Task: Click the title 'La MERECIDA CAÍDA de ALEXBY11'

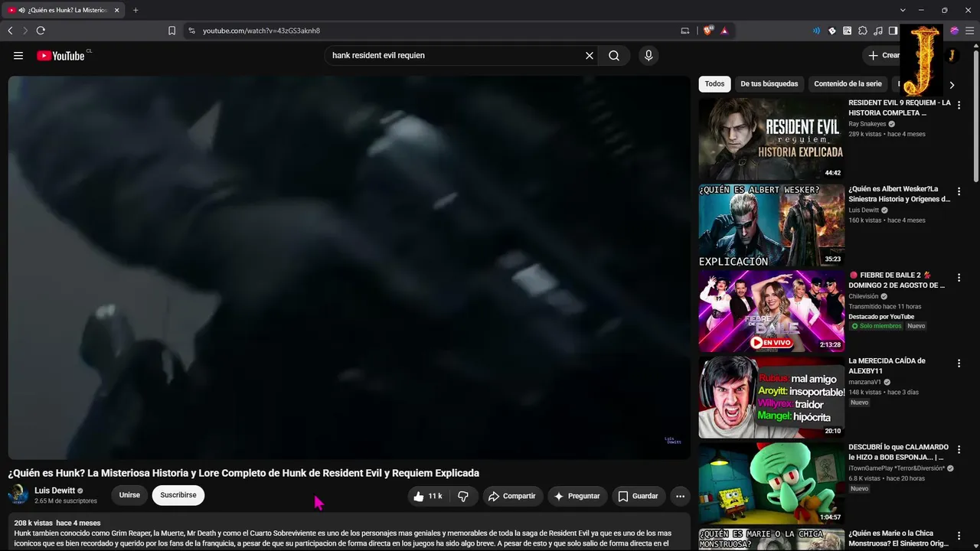Action: [x=887, y=366]
